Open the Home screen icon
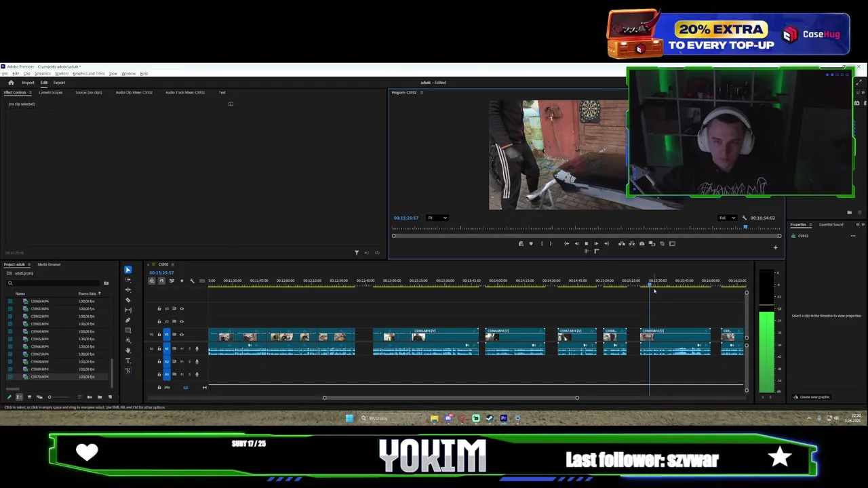868x488 pixels. [x=11, y=83]
